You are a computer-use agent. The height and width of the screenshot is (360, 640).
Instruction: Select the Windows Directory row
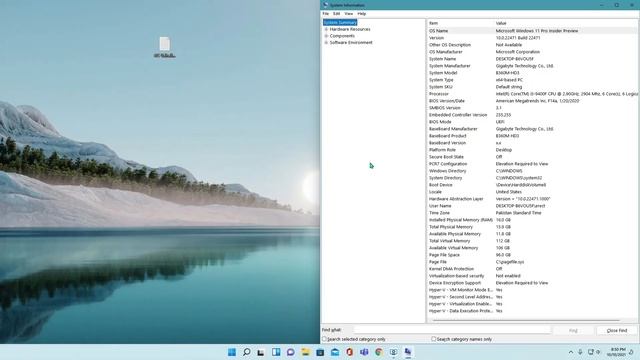coord(533,171)
